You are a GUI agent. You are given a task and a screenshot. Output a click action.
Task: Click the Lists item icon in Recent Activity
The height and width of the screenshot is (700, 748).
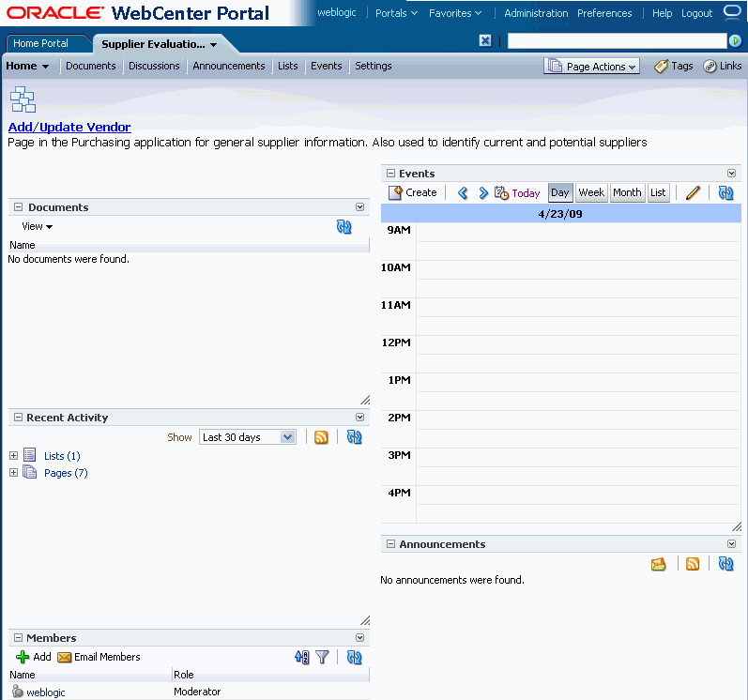click(30, 455)
